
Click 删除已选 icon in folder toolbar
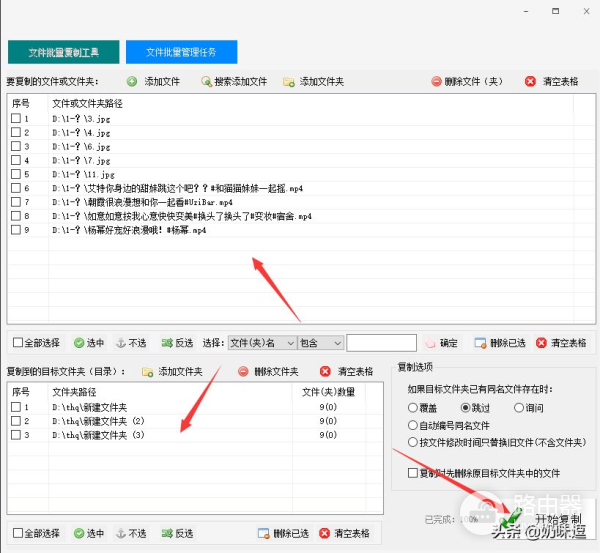264,533
